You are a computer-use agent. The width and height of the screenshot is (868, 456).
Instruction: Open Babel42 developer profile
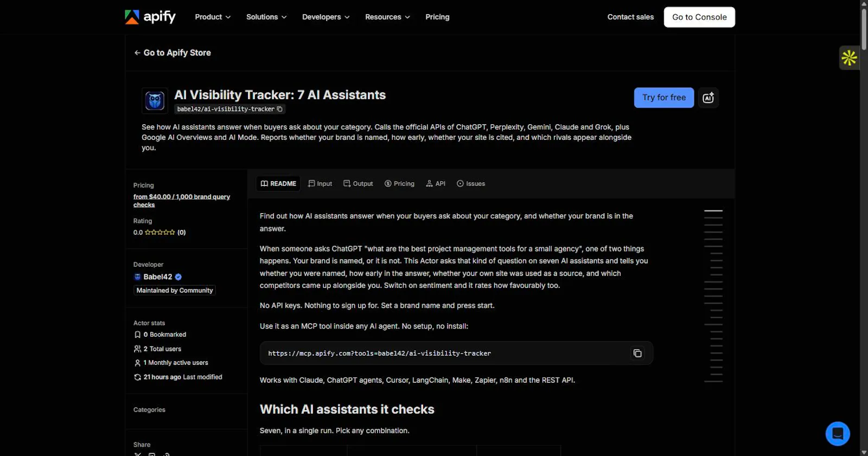158,277
